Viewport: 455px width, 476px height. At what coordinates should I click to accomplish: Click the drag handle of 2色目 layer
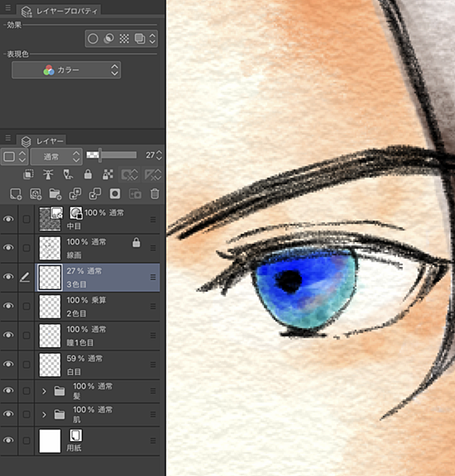click(153, 306)
